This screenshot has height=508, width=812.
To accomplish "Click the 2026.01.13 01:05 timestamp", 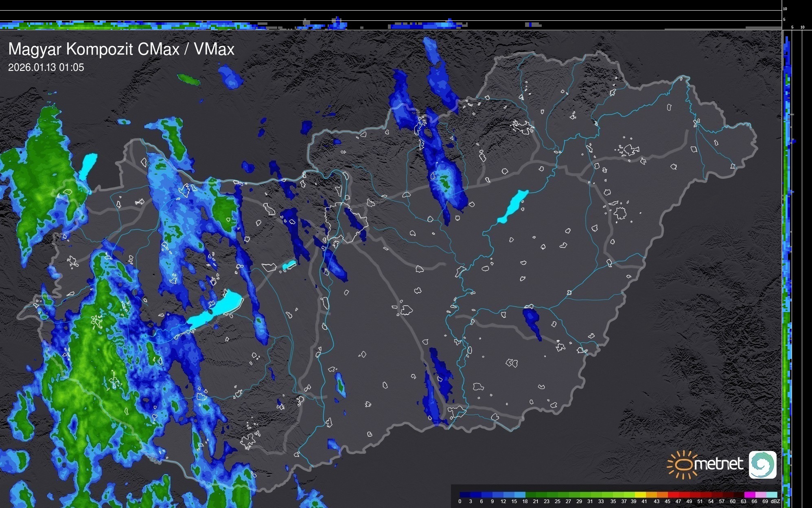I will coord(46,68).
